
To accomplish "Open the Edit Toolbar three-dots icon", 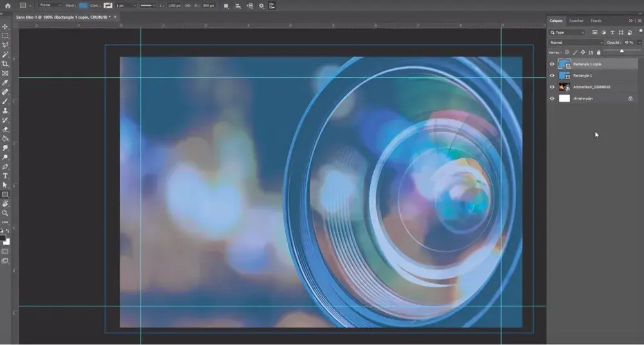I will pyautogui.click(x=5, y=222).
